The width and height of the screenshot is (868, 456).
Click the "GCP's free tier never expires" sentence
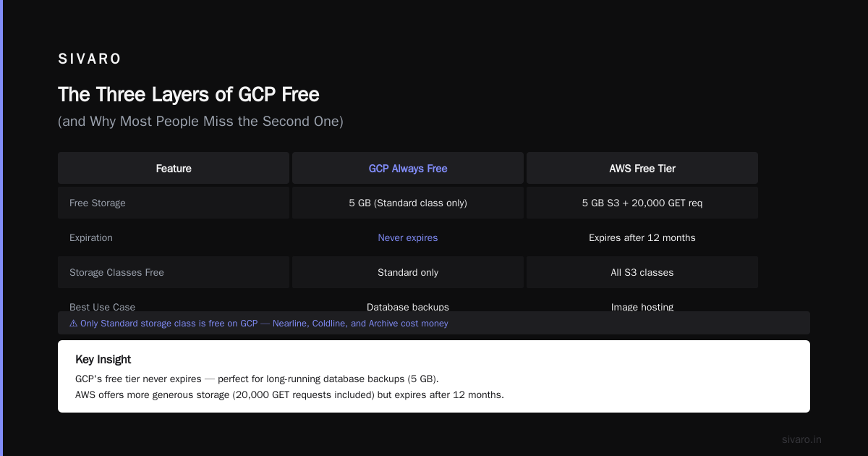[257, 379]
